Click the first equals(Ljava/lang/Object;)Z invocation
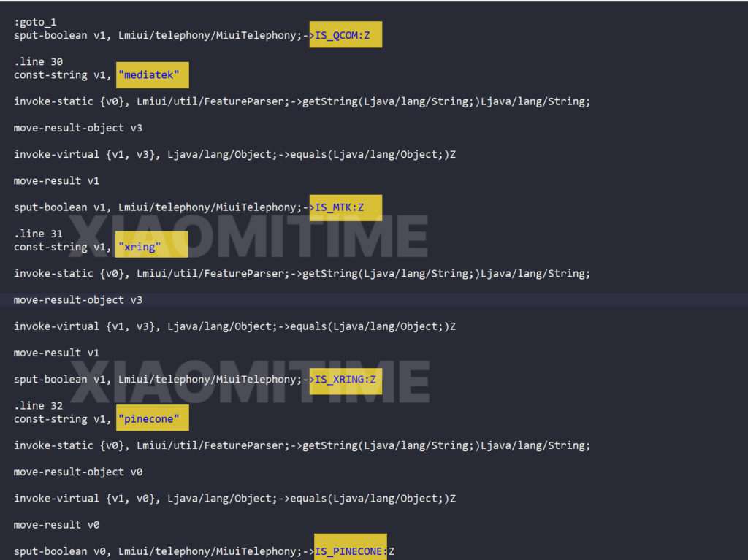Viewport: 748px width, 560px height. pyautogui.click(x=234, y=154)
